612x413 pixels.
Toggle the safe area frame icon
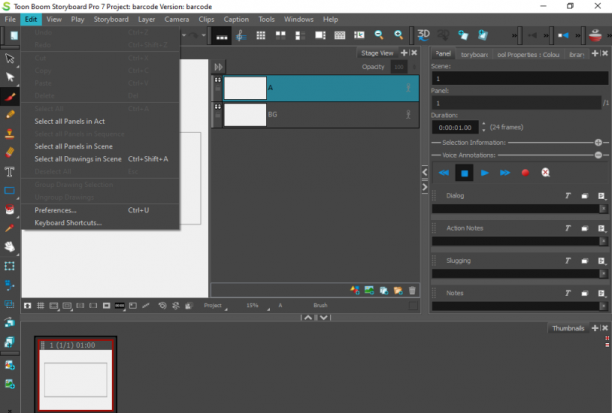[x=67, y=306]
